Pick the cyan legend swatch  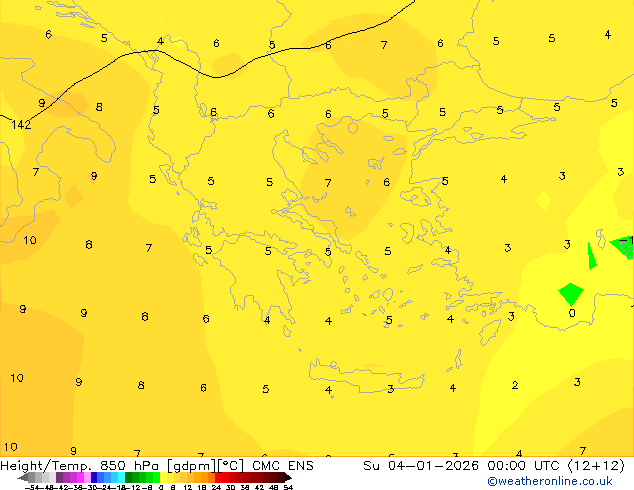point(121,477)
